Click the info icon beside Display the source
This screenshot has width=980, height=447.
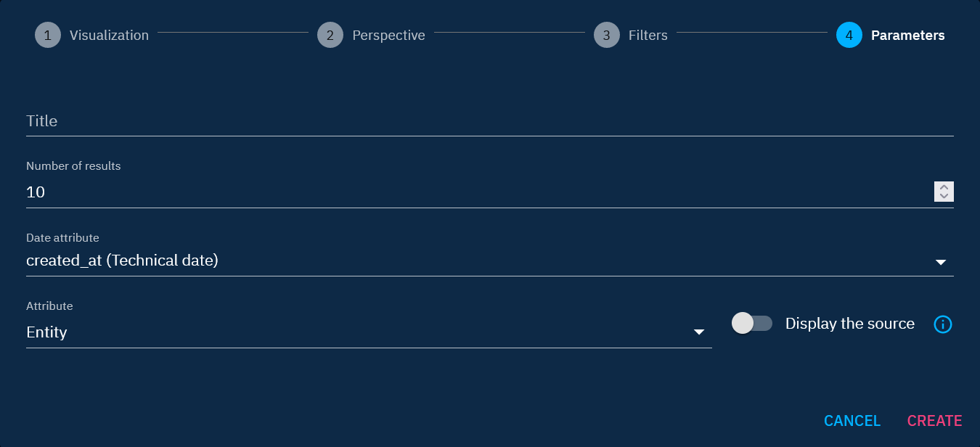[942, 324]
